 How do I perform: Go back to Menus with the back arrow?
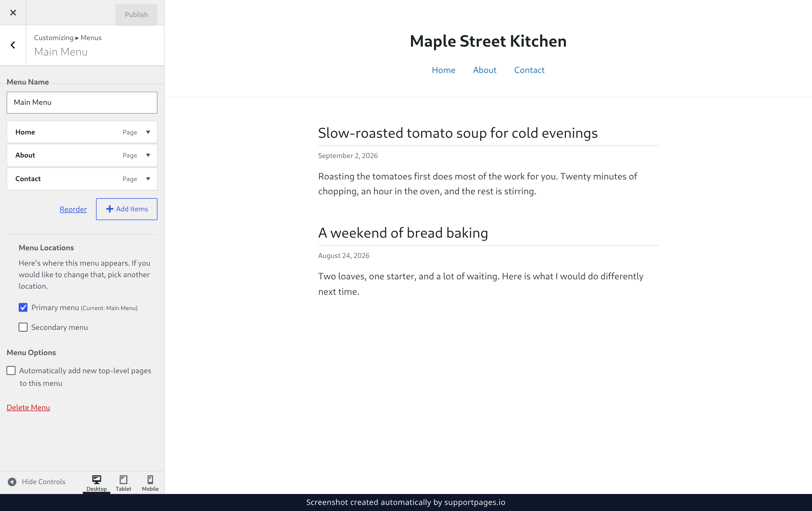point(13,45)
